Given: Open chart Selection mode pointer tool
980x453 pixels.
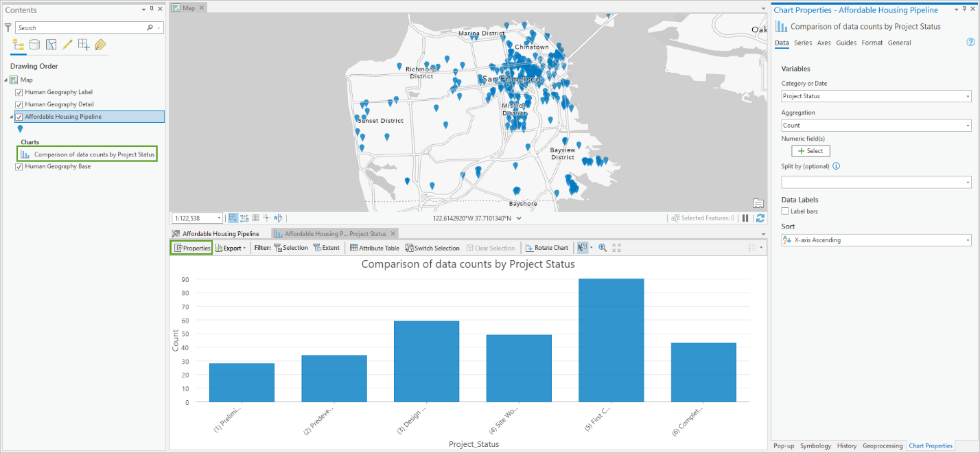Looking at the screenshot, I should [582, 248].
